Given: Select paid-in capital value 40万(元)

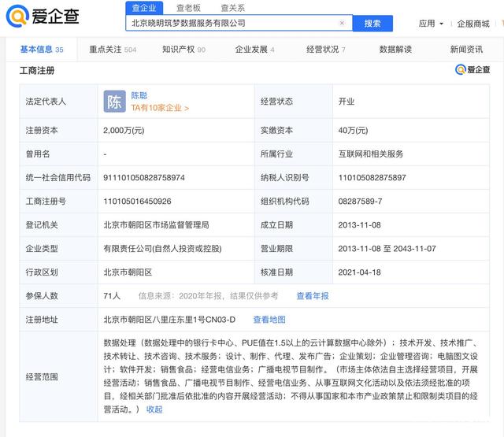Looking at the screenshot, I should click(x=353, y=130).
